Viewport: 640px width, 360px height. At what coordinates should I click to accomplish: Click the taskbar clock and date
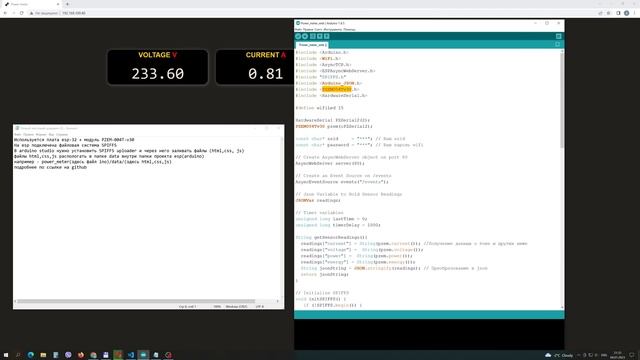point(618,355)
